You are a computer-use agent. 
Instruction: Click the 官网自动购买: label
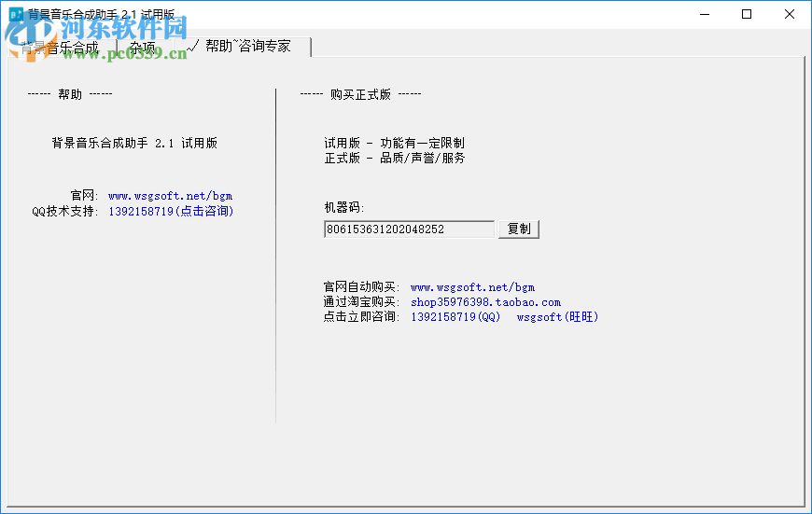(x=361, y=286)
